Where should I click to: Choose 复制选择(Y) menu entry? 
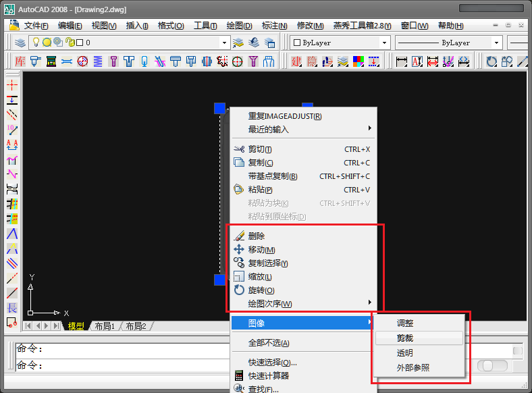pos(304,263)
